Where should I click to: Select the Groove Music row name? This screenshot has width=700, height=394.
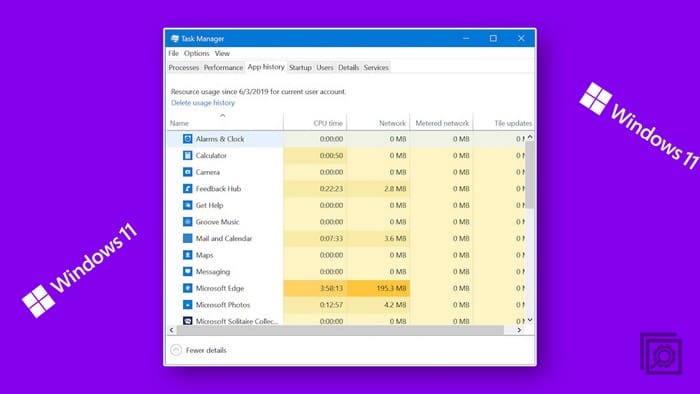pyautogui.click(x=217, y=221)
